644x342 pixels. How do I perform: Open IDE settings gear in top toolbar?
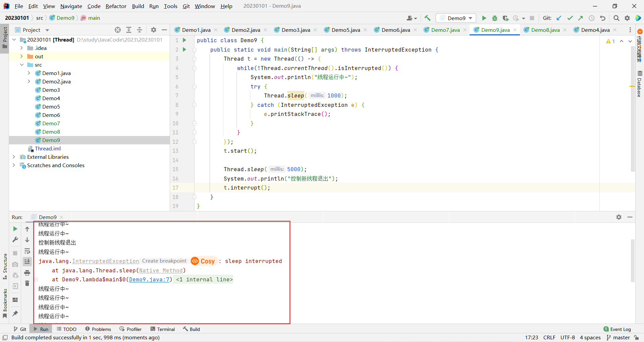pos(627,18)
